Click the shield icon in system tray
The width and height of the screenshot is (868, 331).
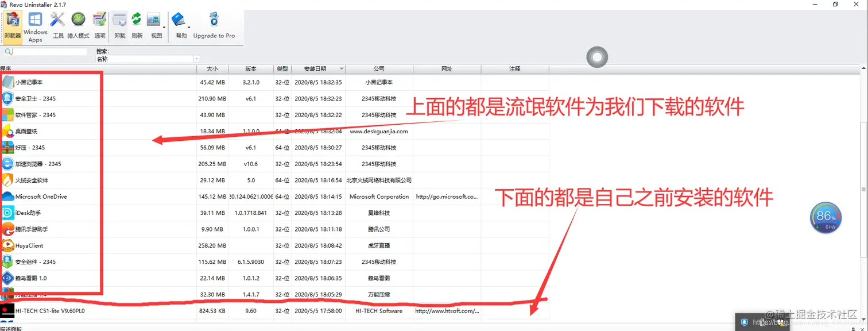click(744, 322)
